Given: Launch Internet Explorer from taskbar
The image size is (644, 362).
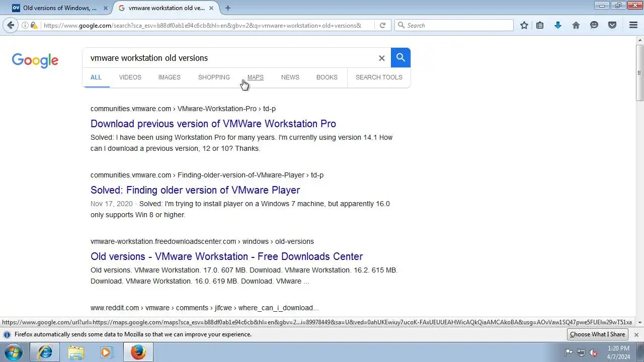Looking at the screenshot, I should pos(45,352).
